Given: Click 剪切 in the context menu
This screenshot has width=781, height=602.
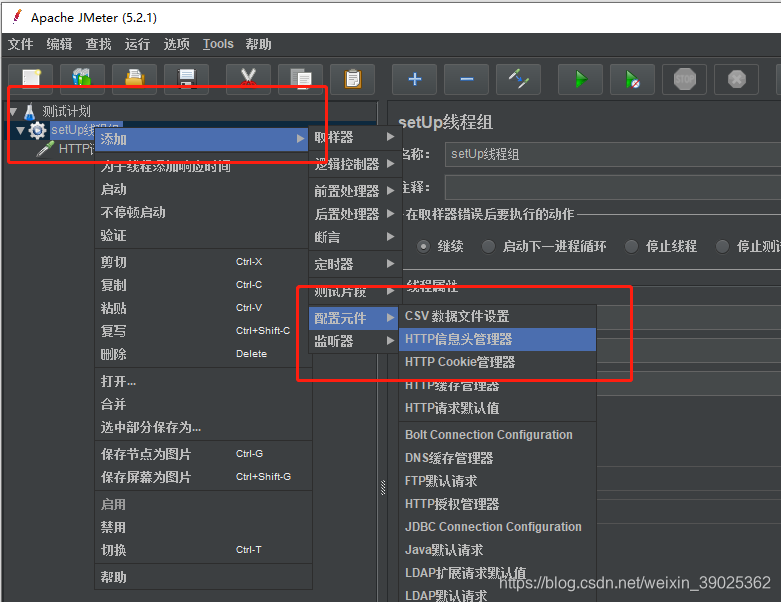Looking at the screenshot, I should [203, 262].
